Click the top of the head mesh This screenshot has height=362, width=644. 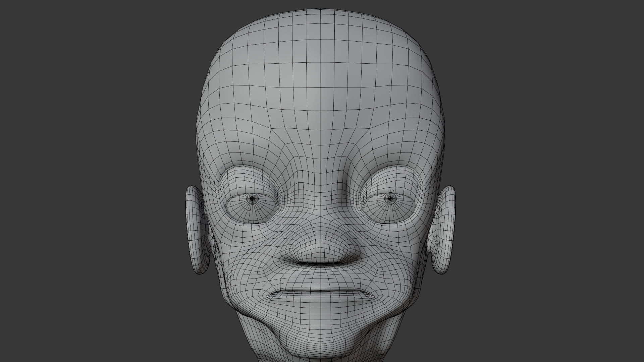(320, 13)
